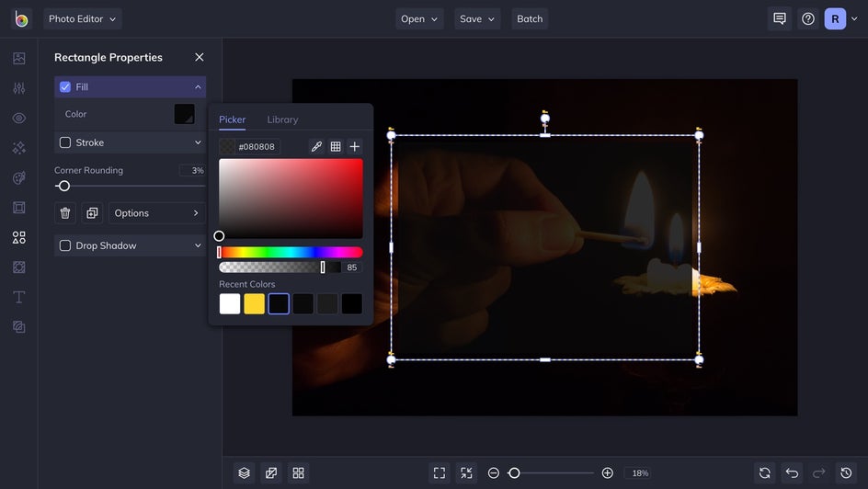The height and width of the screenshot is (489, 868).
Task: Click the hex color input field
Action: tap(257, 146)
